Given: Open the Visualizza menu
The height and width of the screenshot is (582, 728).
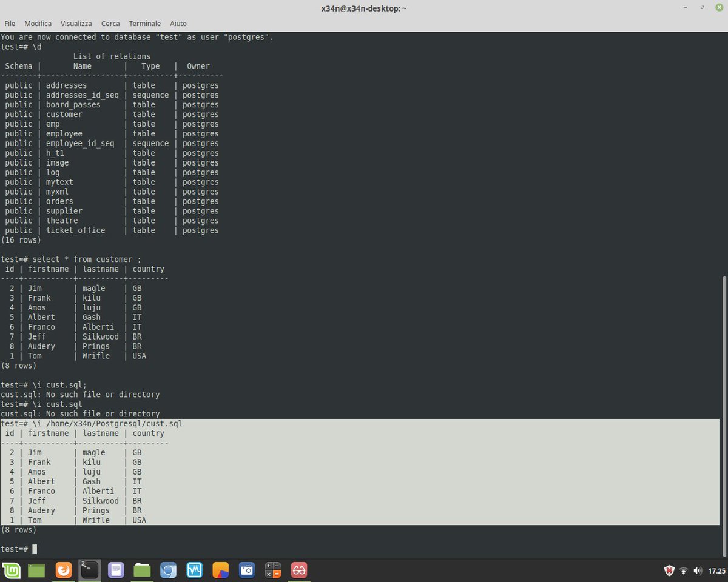Looking at the screenshot, I should point(76,24).
